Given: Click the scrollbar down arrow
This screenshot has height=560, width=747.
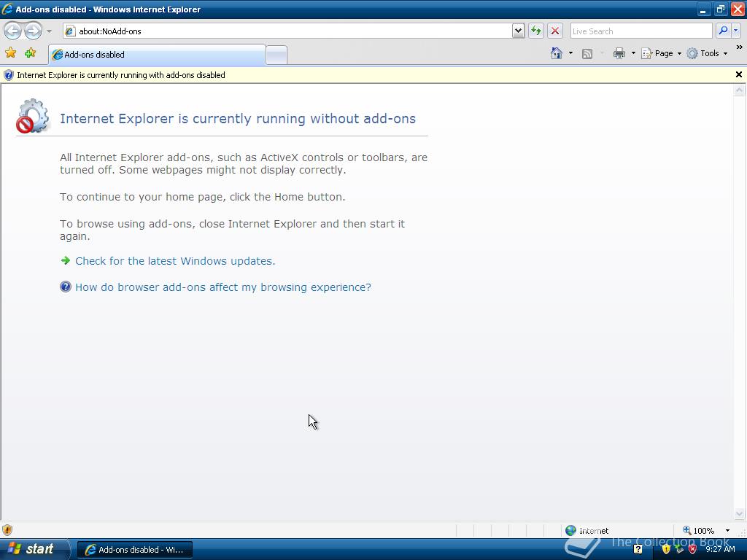Looking at the screenshot, I should pos(740,513).
